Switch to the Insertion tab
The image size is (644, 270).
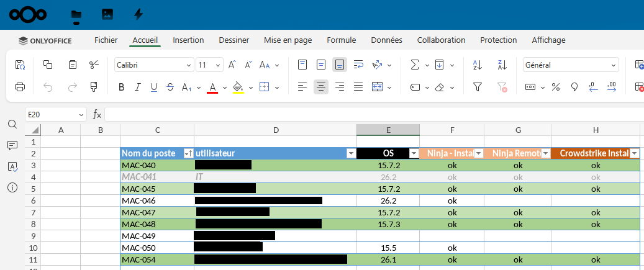click(x=188, y=40)
